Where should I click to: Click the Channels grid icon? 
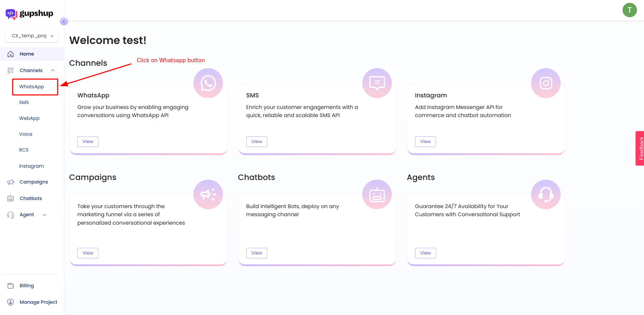(x=11, y=71)
